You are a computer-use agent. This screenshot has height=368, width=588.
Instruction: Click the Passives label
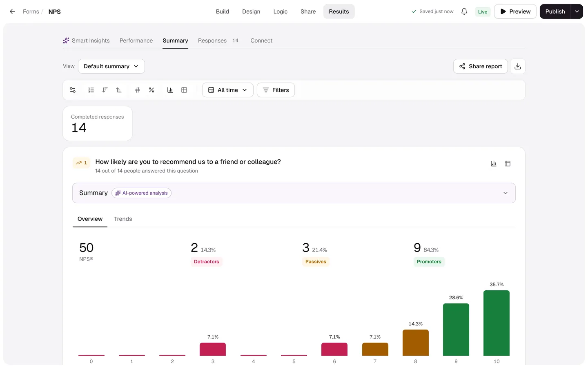pos(316,262)
